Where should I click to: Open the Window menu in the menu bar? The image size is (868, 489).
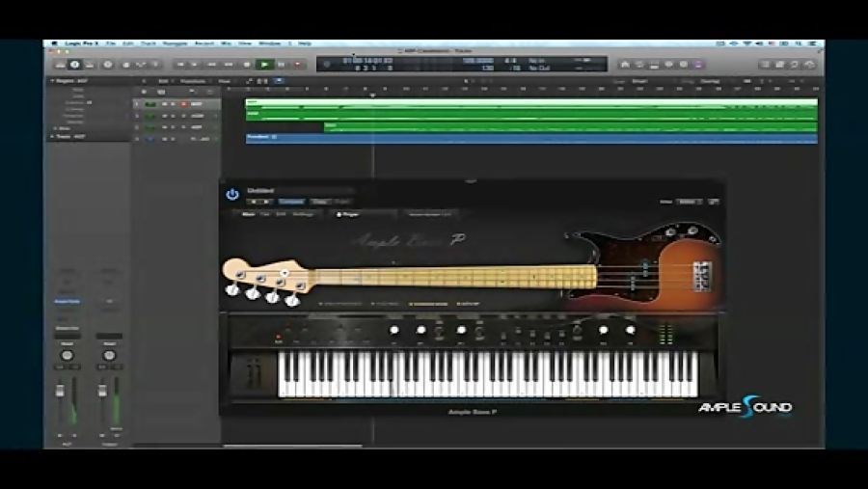270,43
